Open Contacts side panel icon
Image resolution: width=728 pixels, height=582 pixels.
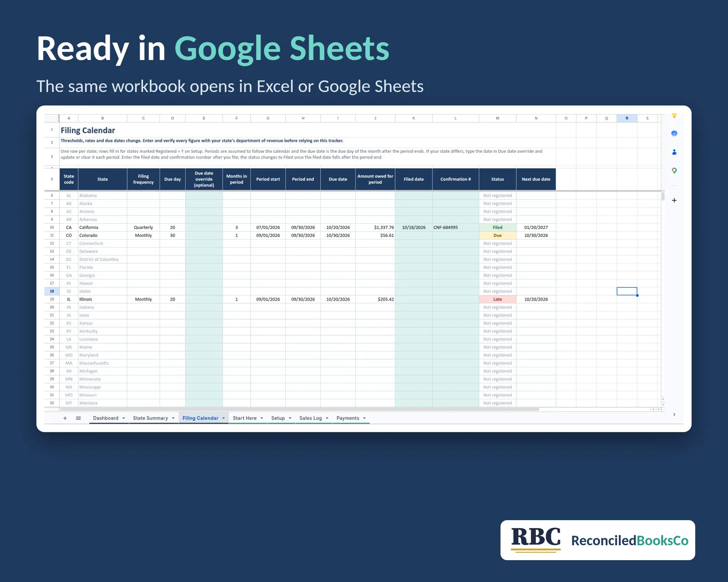(674, 152)
